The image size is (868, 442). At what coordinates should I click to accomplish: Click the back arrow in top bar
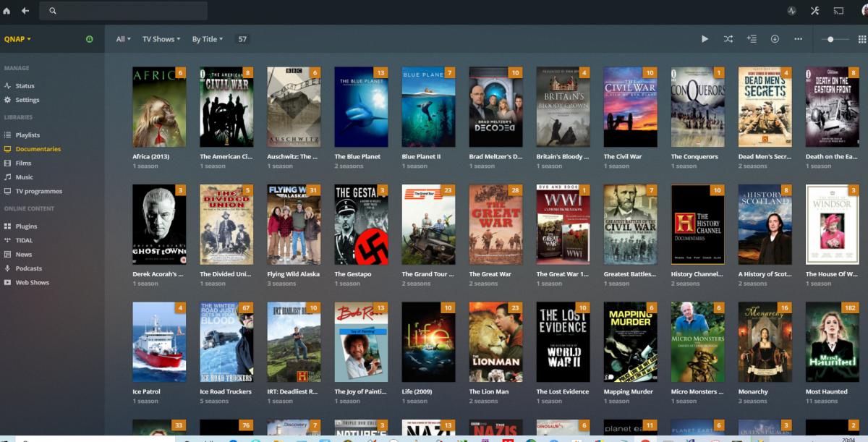(x=25, y=11)
